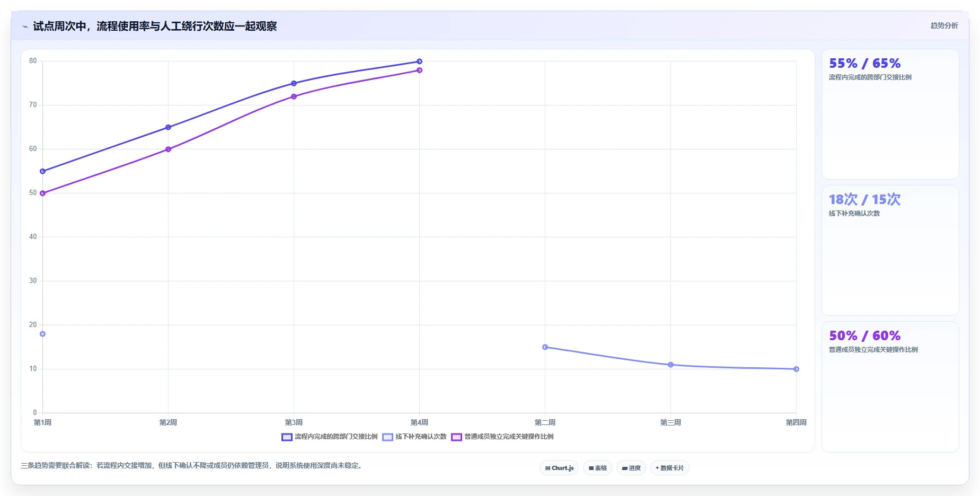Click the 50% / 60% stat value
Image resolution: width=980 pixels, height=496 pixels.
(864, 336)
